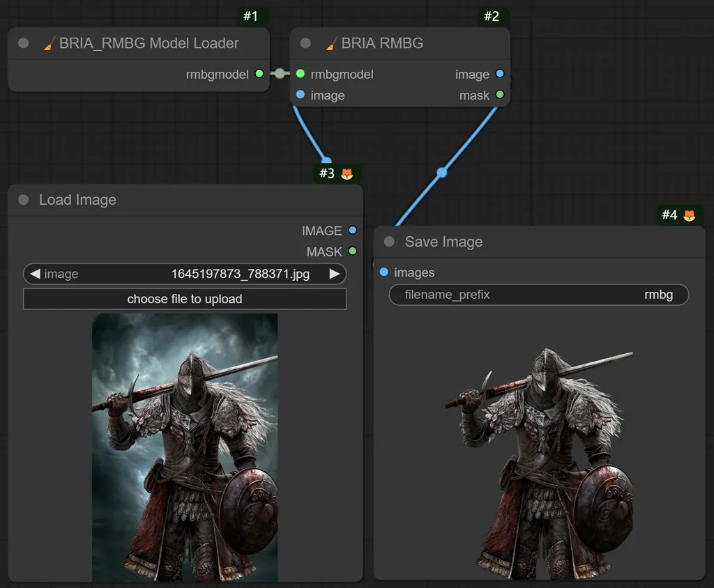Select the rmbgmodel output socket on Model Loader
Image resolution: width=714 pixels, height=588 pixels.
coord(260,73)
